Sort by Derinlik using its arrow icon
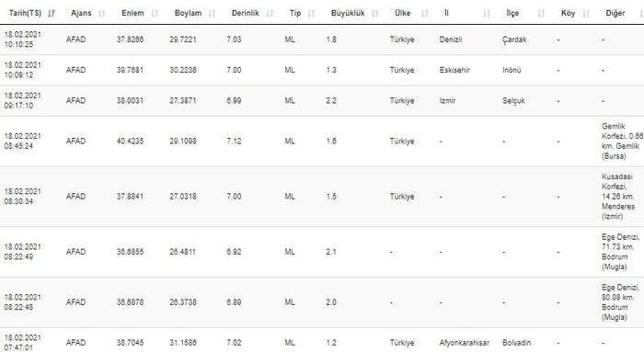The width and height of the screenshot is (644, 352). tap(270, 14)
